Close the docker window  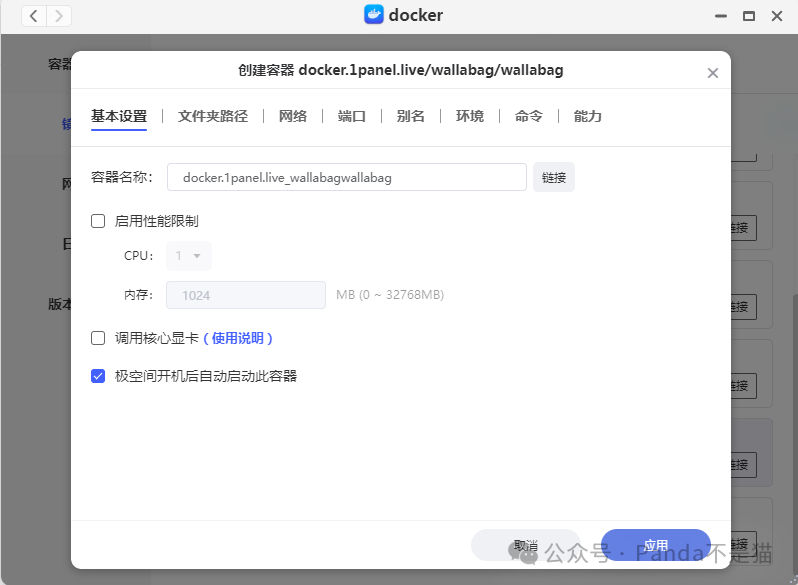(x=777, y=16)
